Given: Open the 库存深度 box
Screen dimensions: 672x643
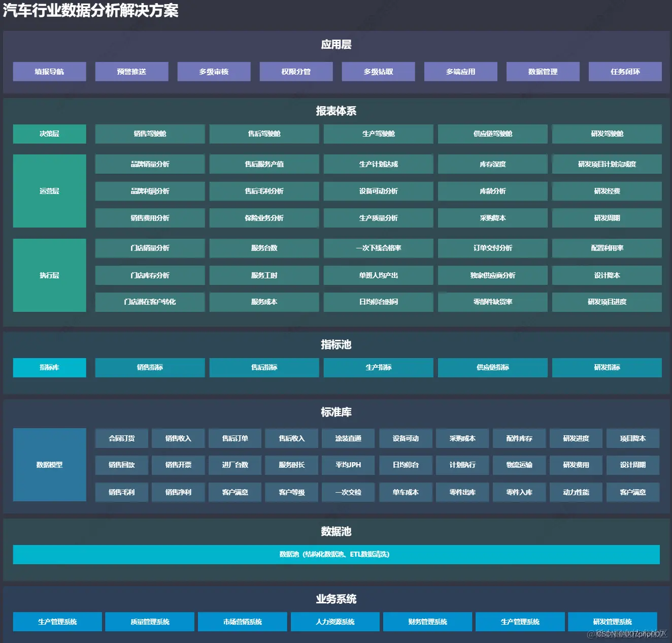Looking at the screenshot, I should [x=492, y=164].
